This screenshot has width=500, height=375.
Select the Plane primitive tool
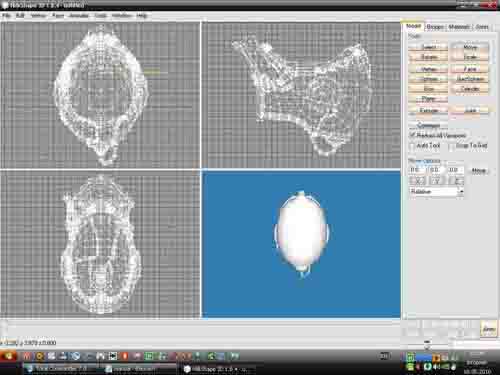[x=428, y=99]
